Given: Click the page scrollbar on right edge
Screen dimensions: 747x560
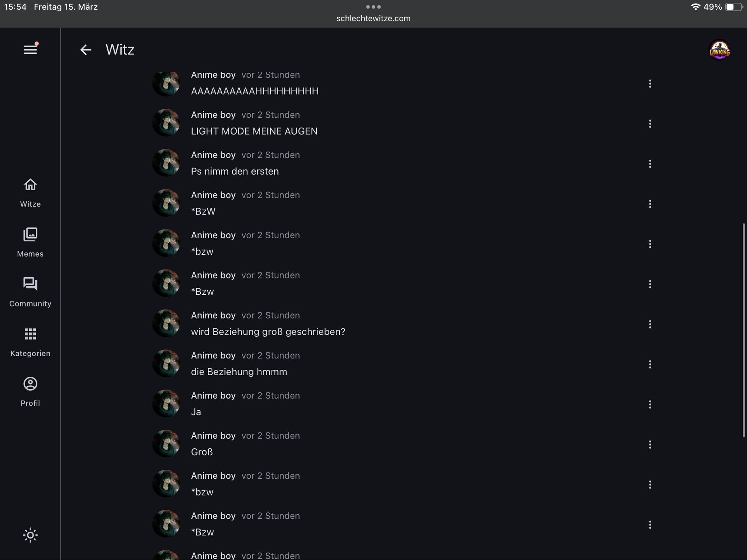Looking at the screenshot, I should [743, 330].
